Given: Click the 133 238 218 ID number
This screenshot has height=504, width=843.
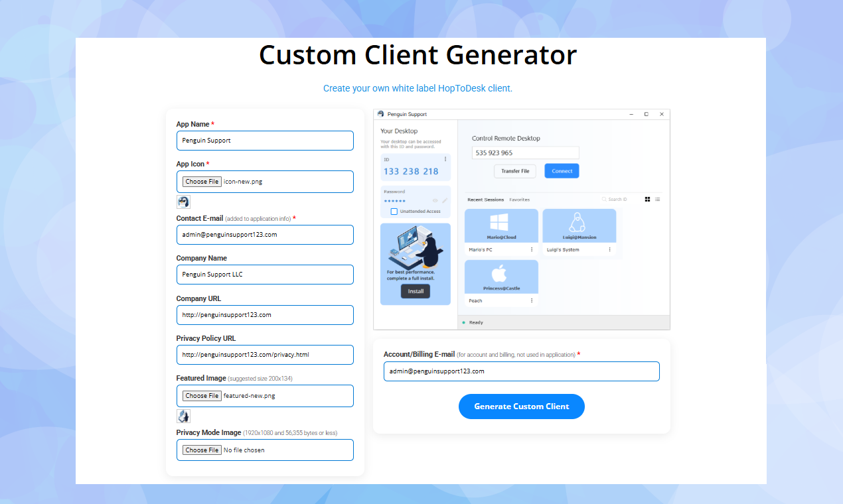Looking at the screenshot, I should click(411, 171).
